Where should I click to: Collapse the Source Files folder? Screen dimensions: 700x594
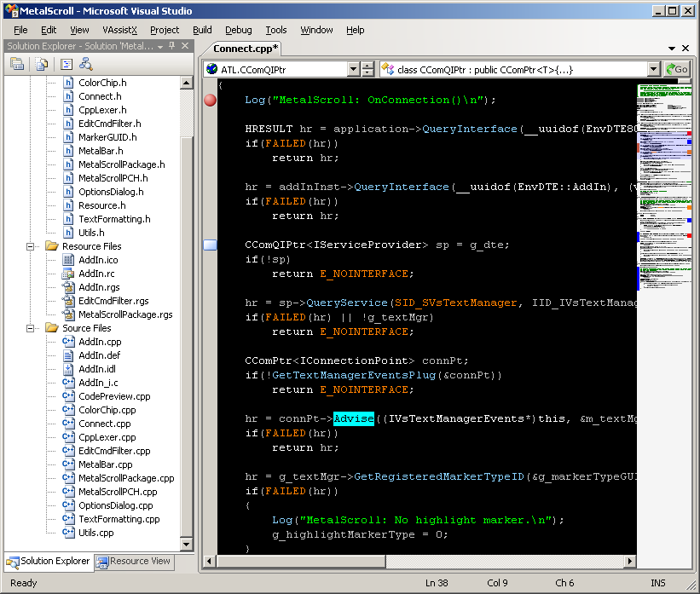[x=31, y=328]
